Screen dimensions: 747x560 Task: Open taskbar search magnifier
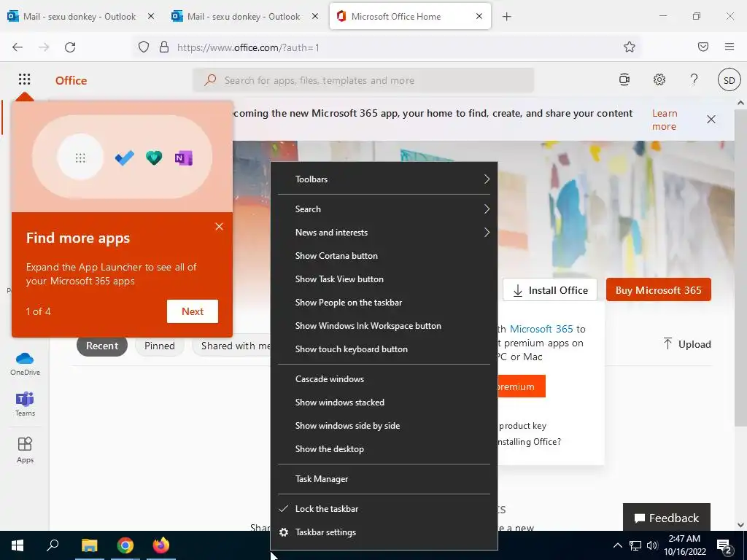point(53,545)
